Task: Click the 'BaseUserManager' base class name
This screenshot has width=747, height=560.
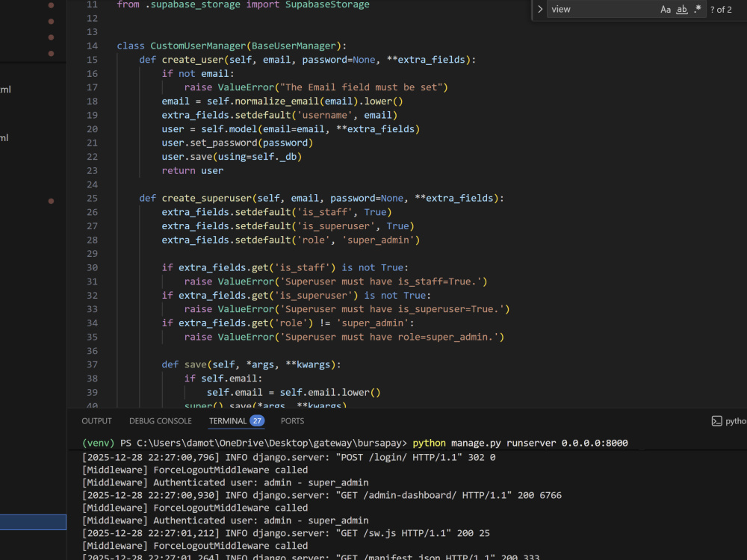Action: 294,46
